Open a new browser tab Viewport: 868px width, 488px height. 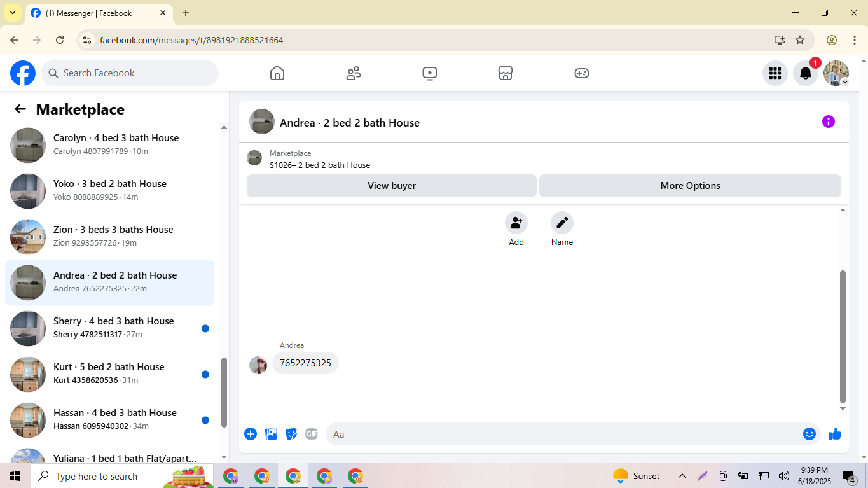[x=185, y=13]
